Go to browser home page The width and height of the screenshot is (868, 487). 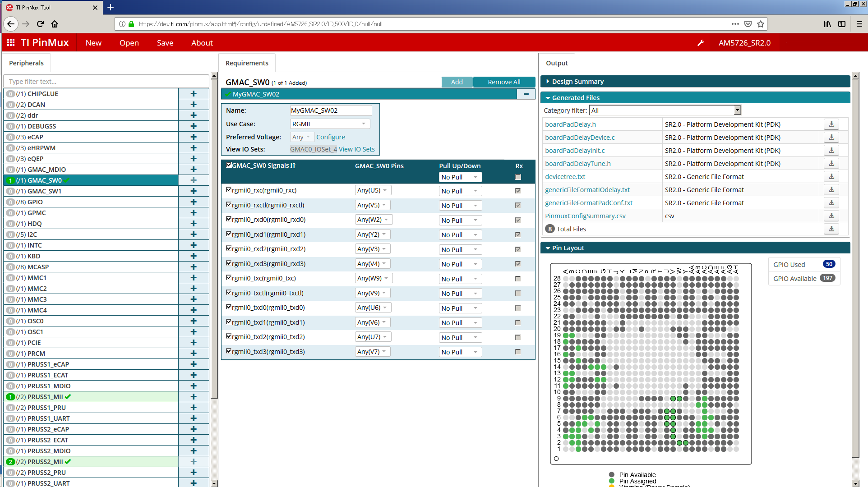(55, 24)
